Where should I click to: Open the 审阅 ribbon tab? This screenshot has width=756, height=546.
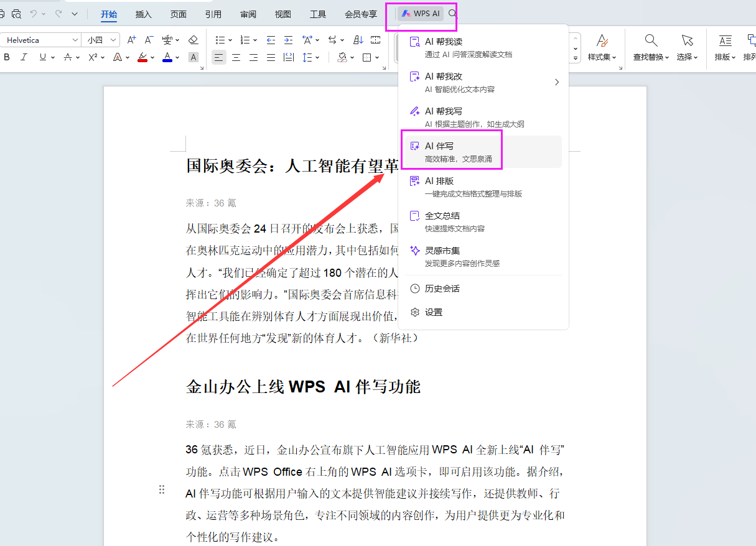(248, 14)
